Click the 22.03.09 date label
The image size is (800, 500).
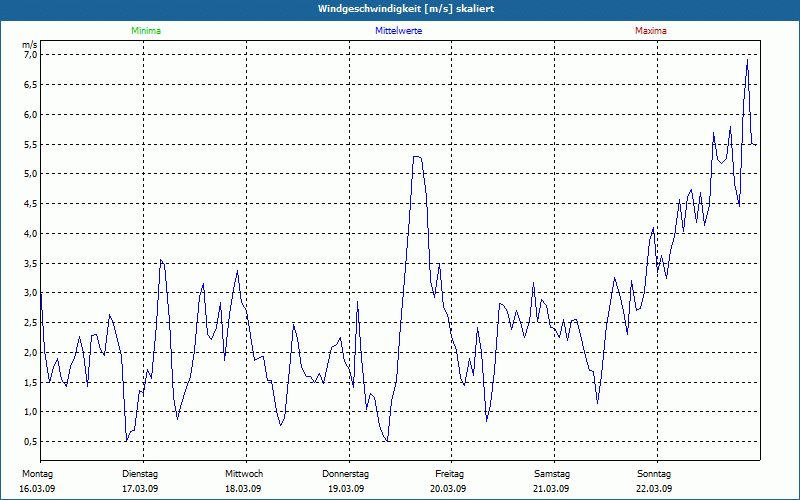coord(654,489)
